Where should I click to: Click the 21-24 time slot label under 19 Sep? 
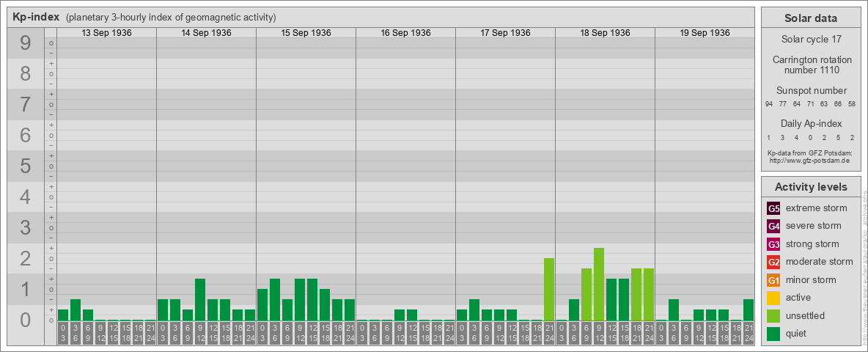(749, 334)
